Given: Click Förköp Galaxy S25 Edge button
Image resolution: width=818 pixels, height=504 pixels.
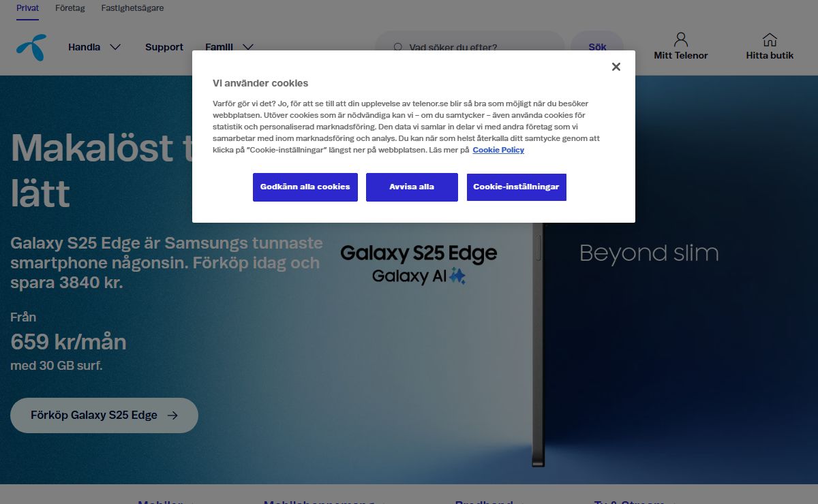Looking at the screenshot, I should (104, 415).
